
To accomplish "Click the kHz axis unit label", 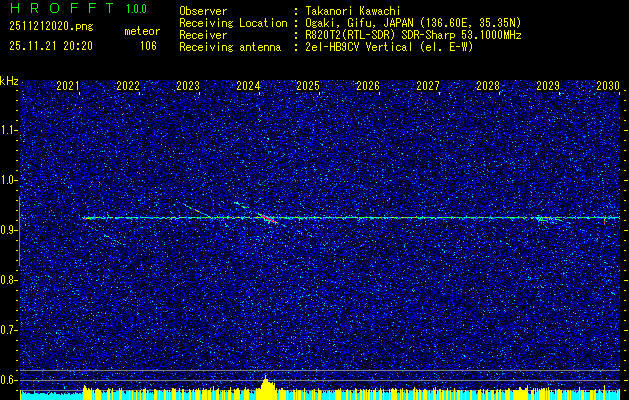I will tap(9, 81).
